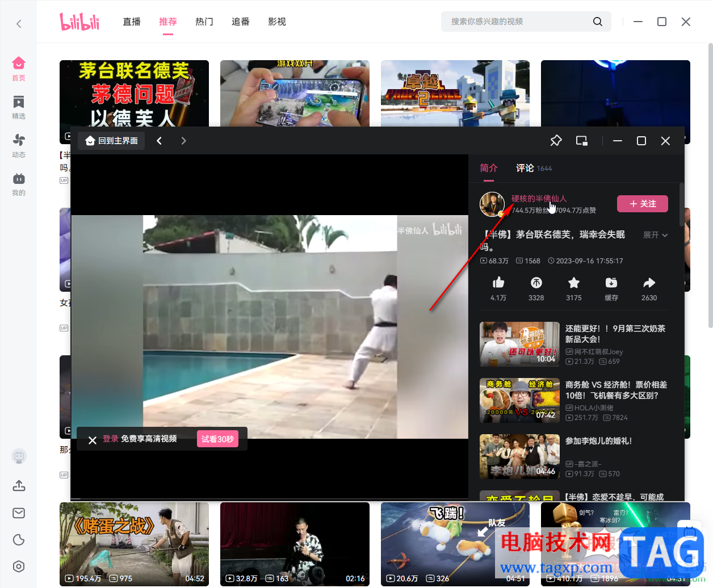
Task: Open the 32.8万 views stage video thumbnail
Action: click(x=295, y=544)
